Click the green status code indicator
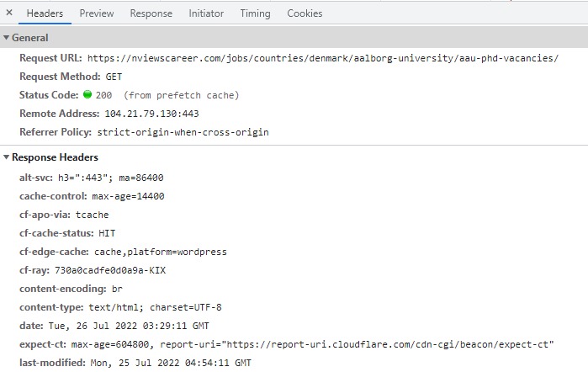Image resolution: width=588 pixels, height=372 pixels. tap(87, 94)
